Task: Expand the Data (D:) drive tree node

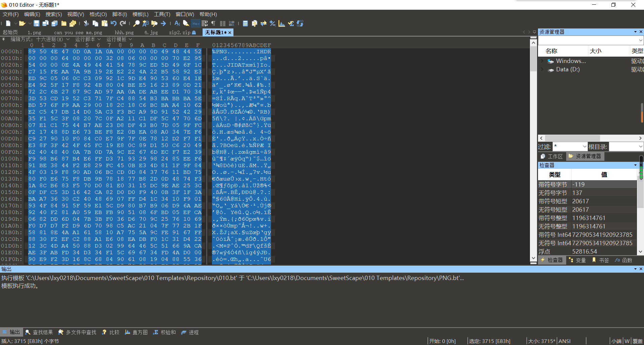Action: pyautogui.click(x=542, y=69)
